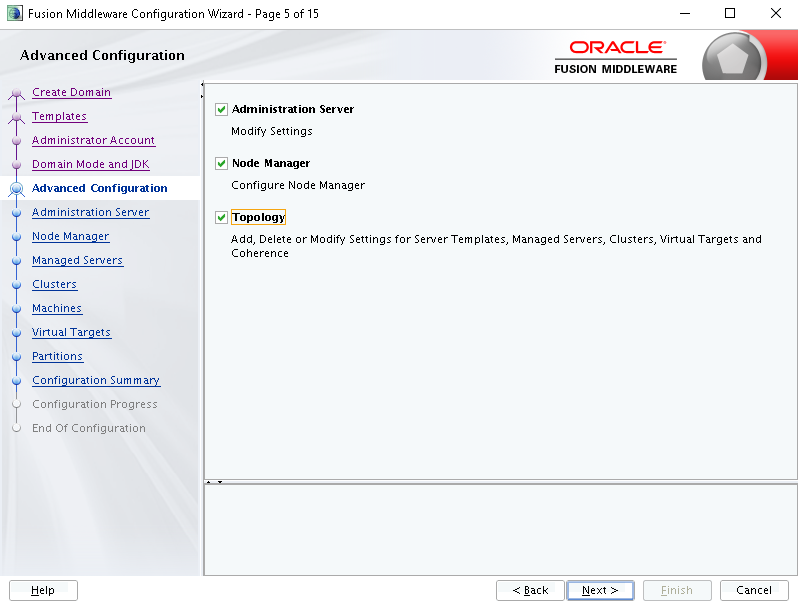Viewport: 798px width, 605px height.
Task: Click the Node Manager step bullet icon
Action: pos(16,237)
